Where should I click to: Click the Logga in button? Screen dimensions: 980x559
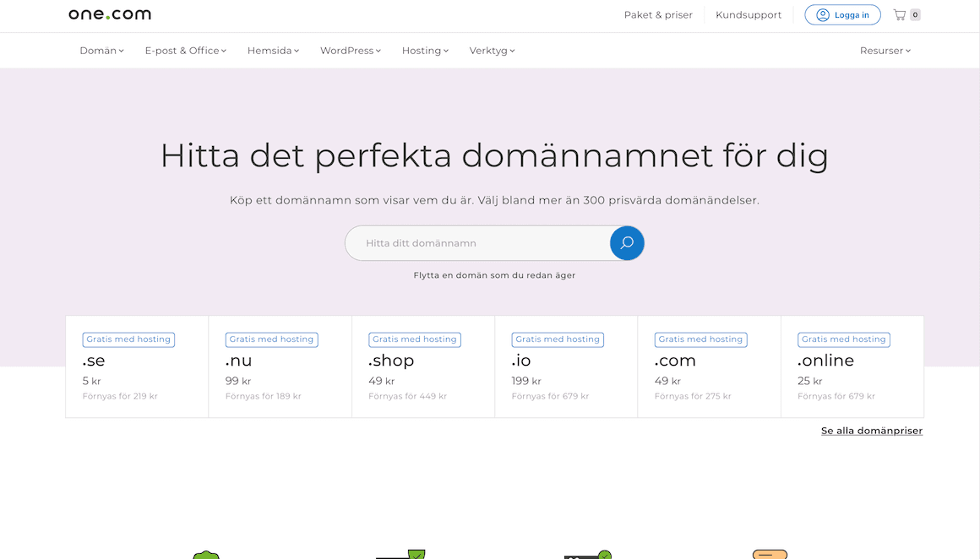click(x=842, y=15)
